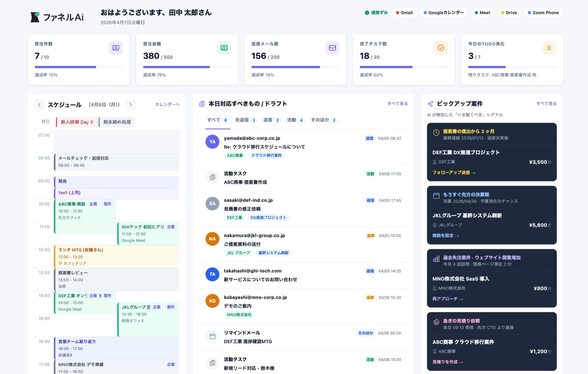Open カレンダーへ link
The height and width of the screenshot is (374, 588).
click(167, 104)
